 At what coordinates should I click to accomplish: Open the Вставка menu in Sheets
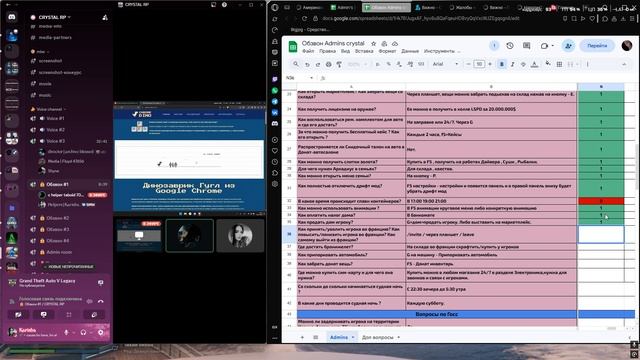[x=364, y=51]
